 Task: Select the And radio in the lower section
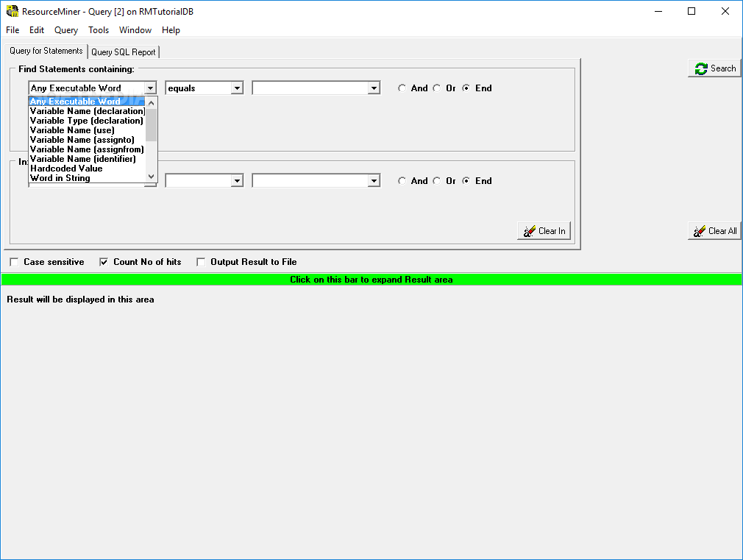402,181
